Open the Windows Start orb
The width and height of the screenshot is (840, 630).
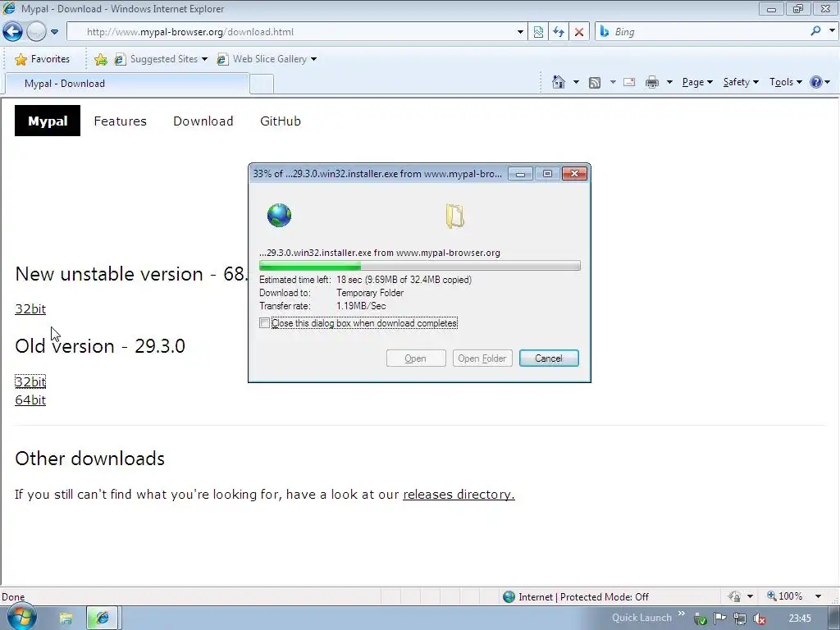[x=21, y=618]
